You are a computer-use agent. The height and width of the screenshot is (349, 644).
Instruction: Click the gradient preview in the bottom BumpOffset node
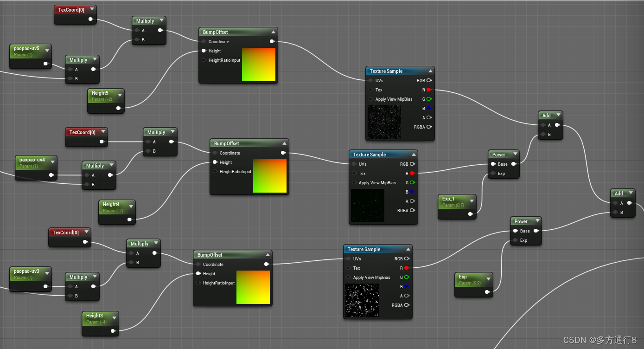point(253,288)
